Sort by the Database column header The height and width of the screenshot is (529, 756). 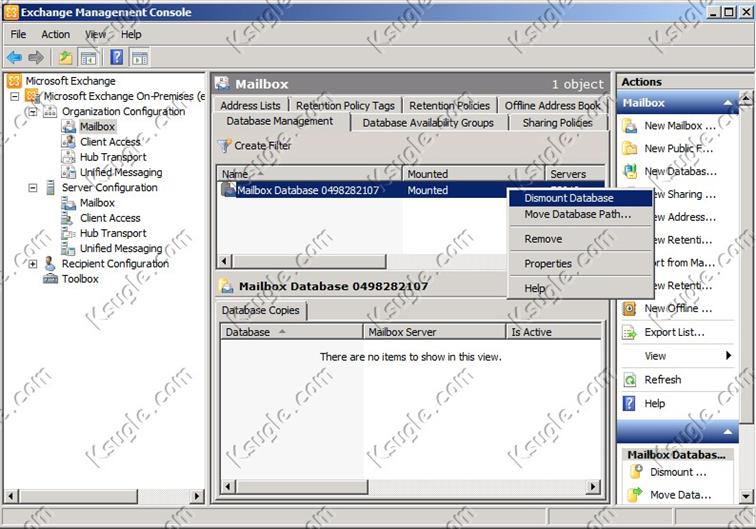[292, 332]
